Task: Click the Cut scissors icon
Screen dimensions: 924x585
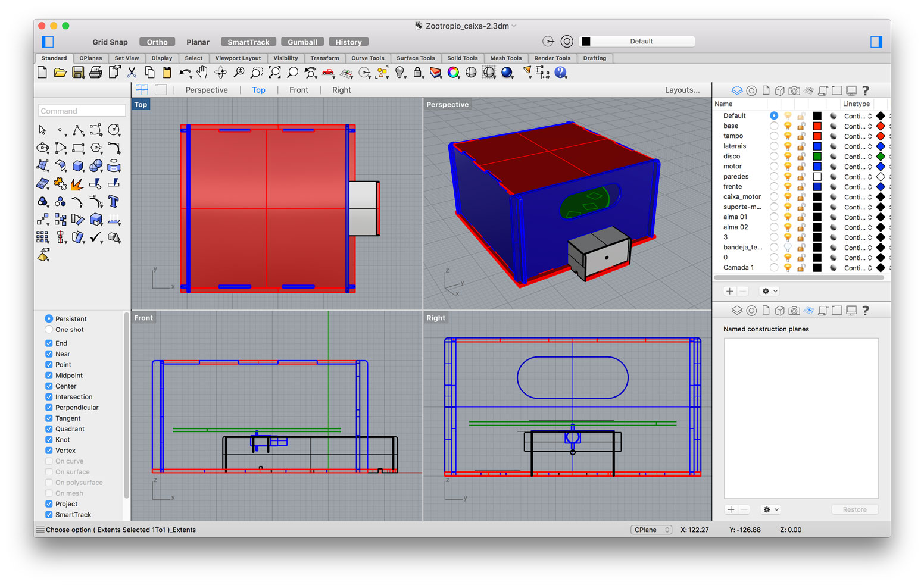Action: (x=132, y=73)
